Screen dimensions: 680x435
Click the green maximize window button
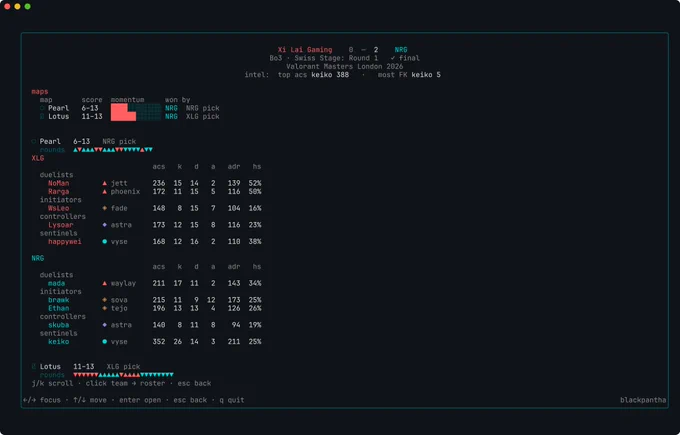pos(27,7)
